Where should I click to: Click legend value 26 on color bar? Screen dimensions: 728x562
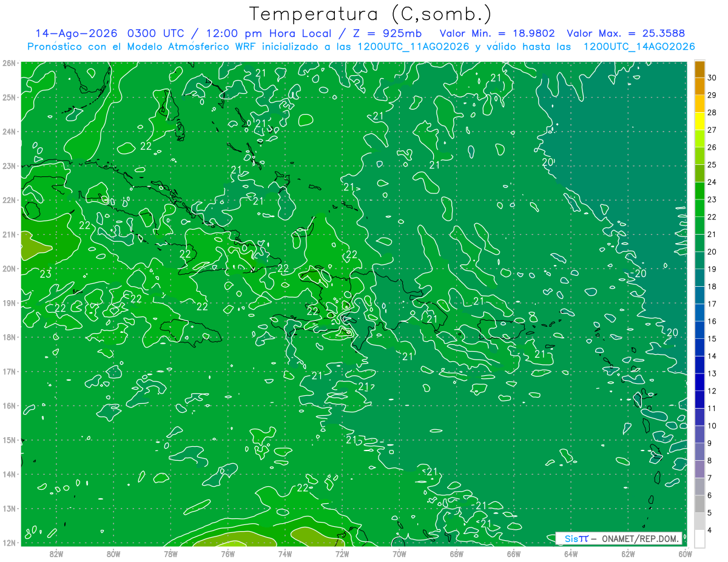pyautogui.click(x=712, y=147)
